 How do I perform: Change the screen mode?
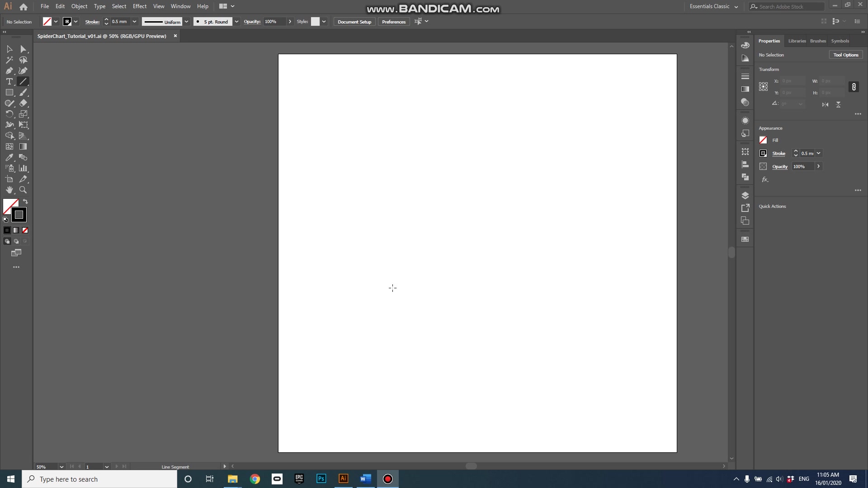(x=16, y=253)
